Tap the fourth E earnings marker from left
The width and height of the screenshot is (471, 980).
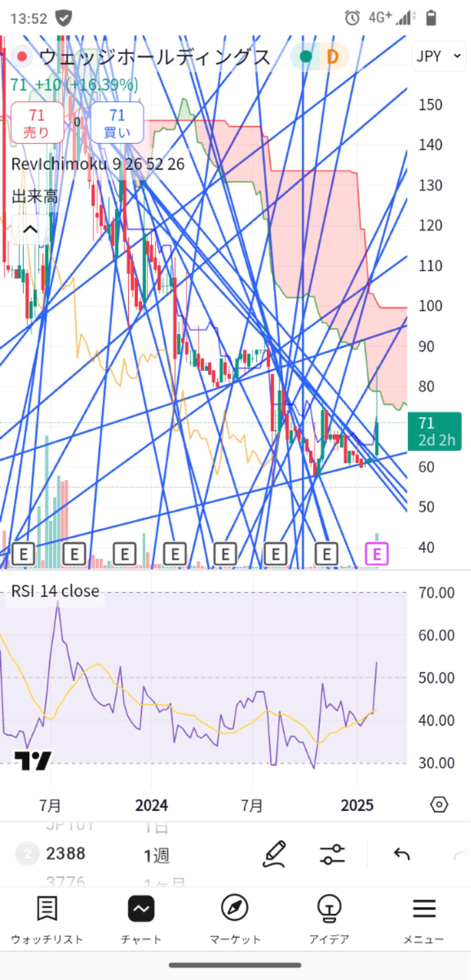[175, 554]
